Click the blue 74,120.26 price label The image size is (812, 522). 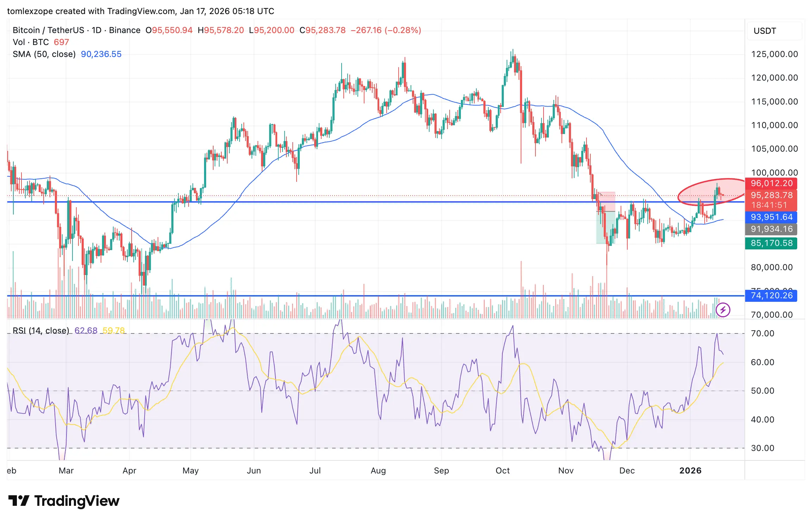(x=771, y=295)
